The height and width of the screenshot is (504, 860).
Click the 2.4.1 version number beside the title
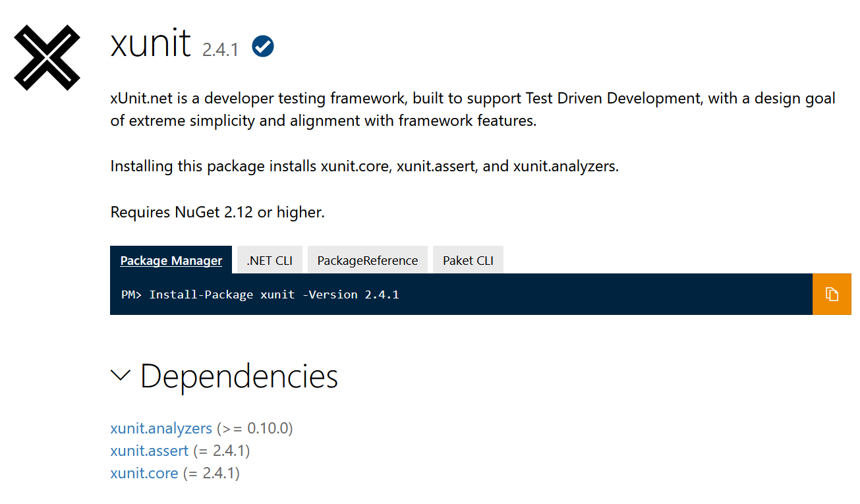pos(221,49)
